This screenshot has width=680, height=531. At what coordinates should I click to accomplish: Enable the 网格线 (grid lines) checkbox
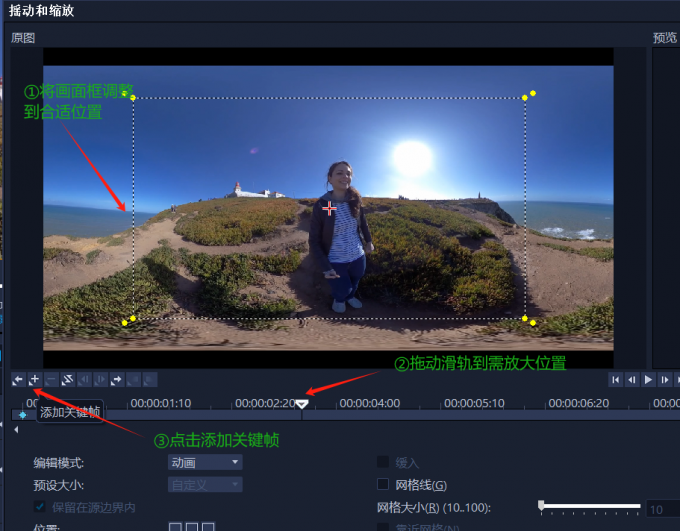[x=382, y=485]
